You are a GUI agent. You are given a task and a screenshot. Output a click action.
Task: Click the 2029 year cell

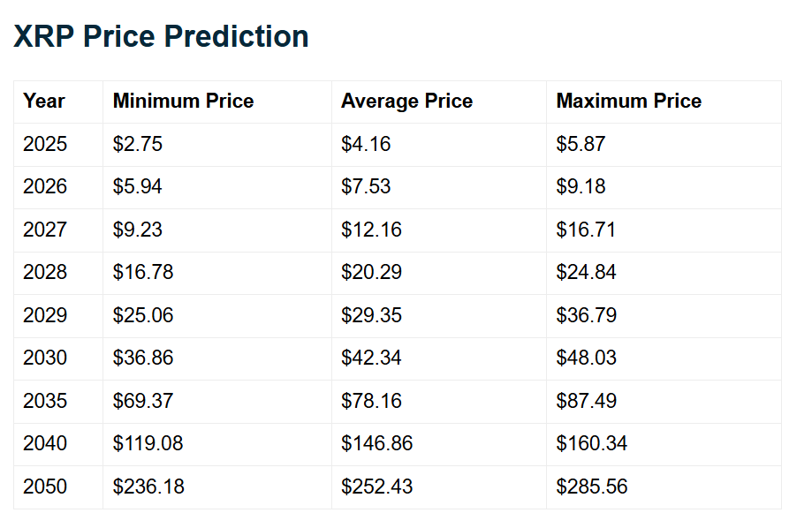pyautogui.click(x=45, y=315)
